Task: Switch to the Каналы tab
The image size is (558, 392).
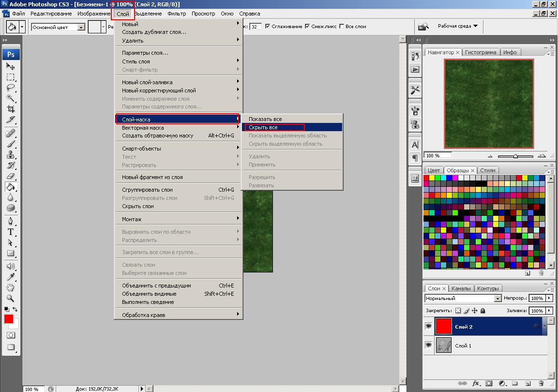Action: 461,288
